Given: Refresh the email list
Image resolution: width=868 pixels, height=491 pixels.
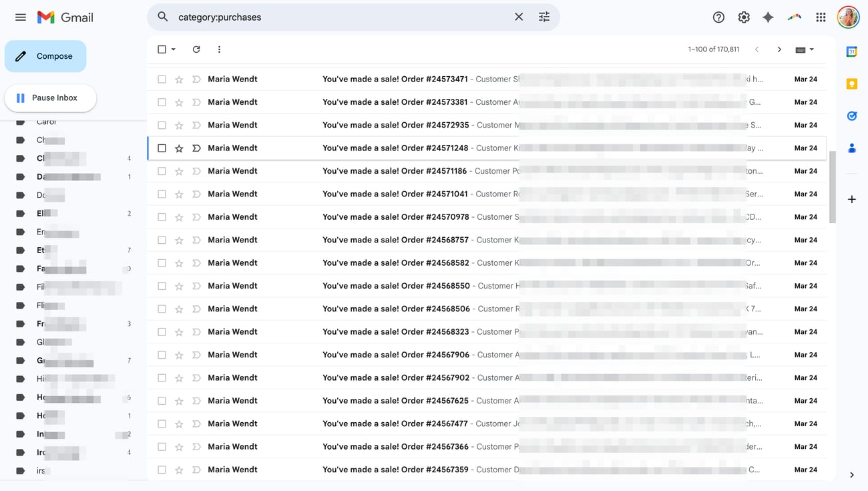Looking at the screenshot, I should point(196,49).
